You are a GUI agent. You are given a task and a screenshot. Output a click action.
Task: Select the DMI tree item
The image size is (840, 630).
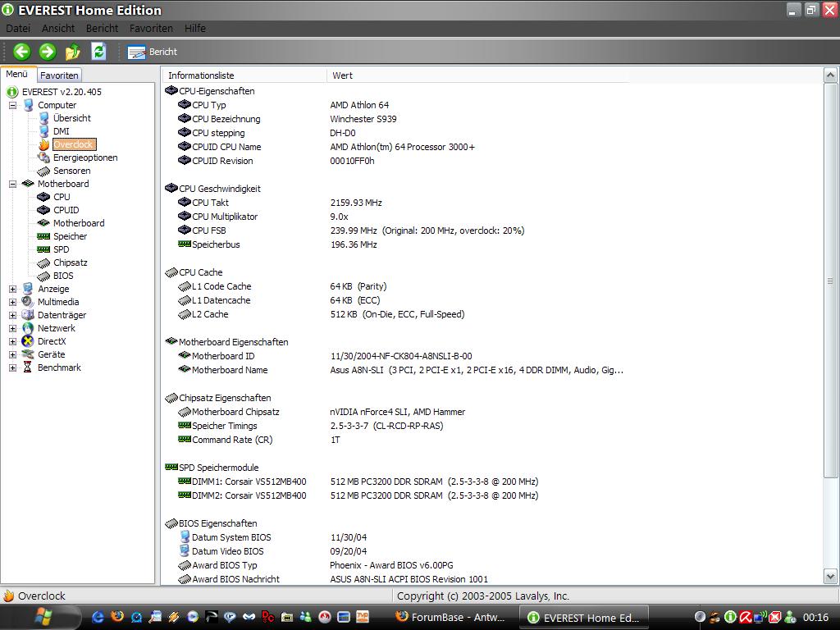61,131
